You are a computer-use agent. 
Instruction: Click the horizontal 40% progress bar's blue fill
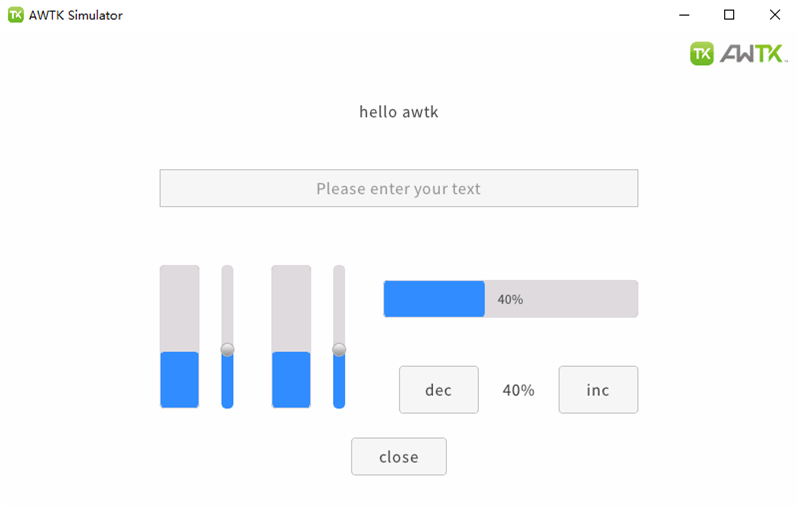pos(434,299)
